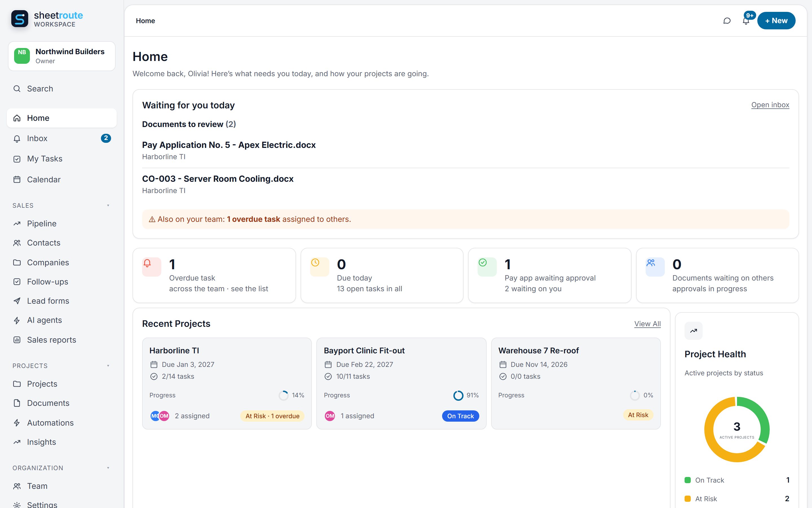Click the Open inbox link
812x508 pixels.
tap(770, 105)
